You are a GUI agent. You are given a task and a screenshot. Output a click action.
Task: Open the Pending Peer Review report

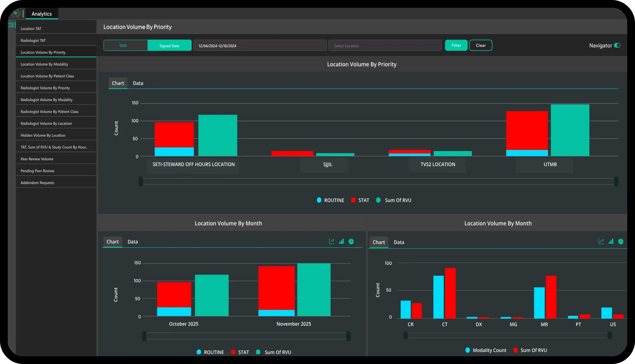click(38, 171)
